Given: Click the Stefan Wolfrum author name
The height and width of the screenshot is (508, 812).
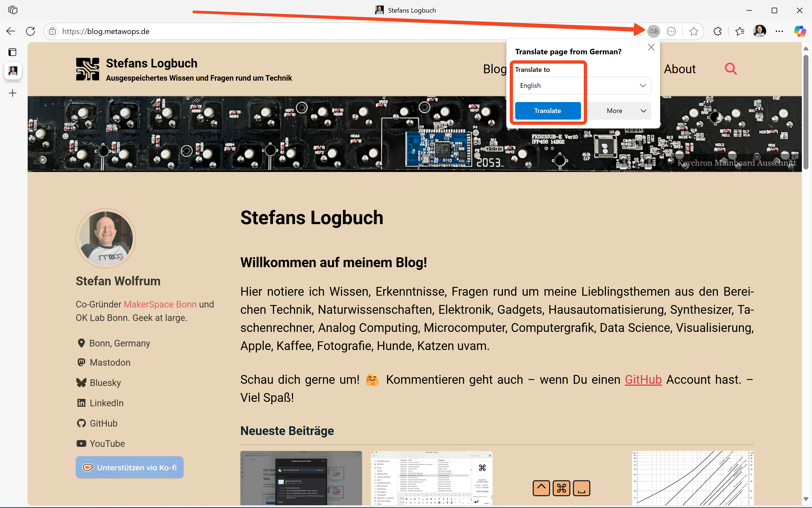Looking at the screenshot, I should [x=118, y=281].
